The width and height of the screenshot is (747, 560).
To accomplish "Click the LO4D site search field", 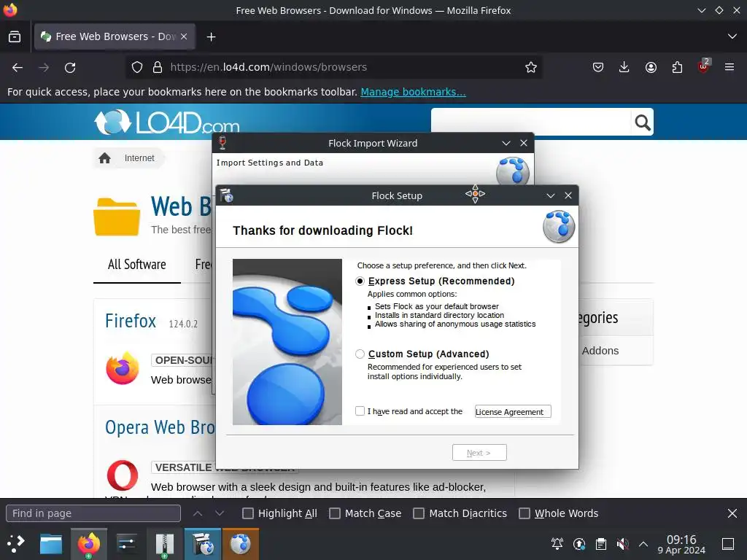I will click(x=531, y=122).
